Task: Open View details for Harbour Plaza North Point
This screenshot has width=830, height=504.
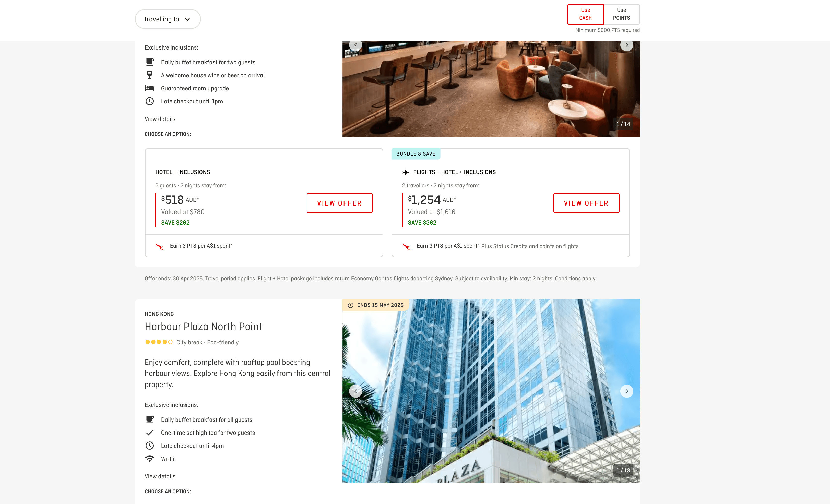Action: 160,477
